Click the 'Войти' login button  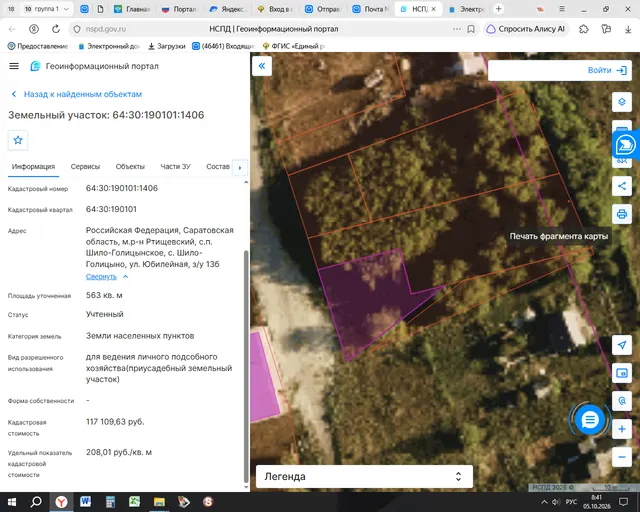click(x=607, y=70)
